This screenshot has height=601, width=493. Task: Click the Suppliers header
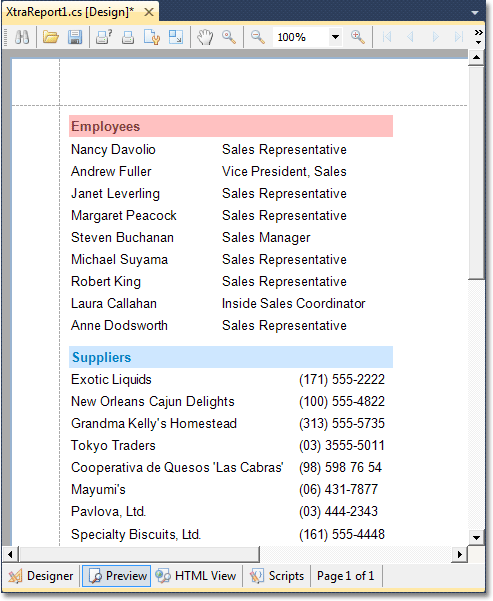231,357
